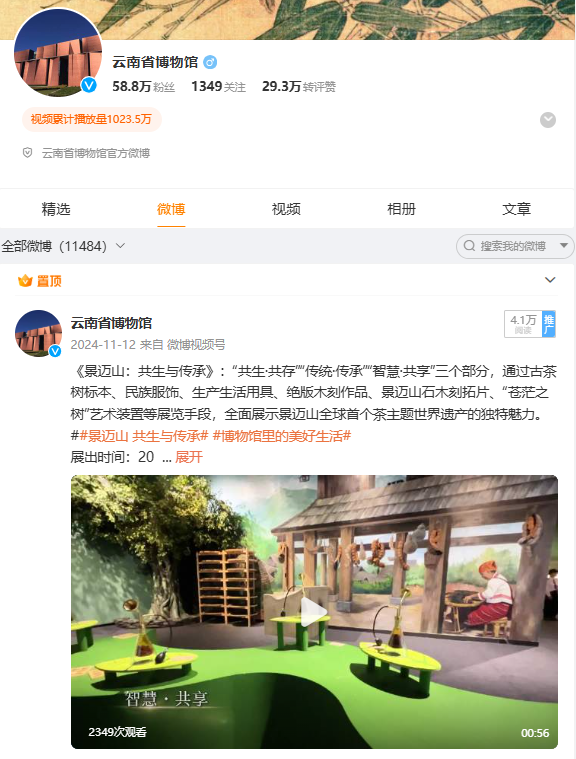Image resolution: width=576 pixels, height=759 pixels.
Task: Switch to the 相册 tab
Action: pyautogui.click(x=401, y=209)
